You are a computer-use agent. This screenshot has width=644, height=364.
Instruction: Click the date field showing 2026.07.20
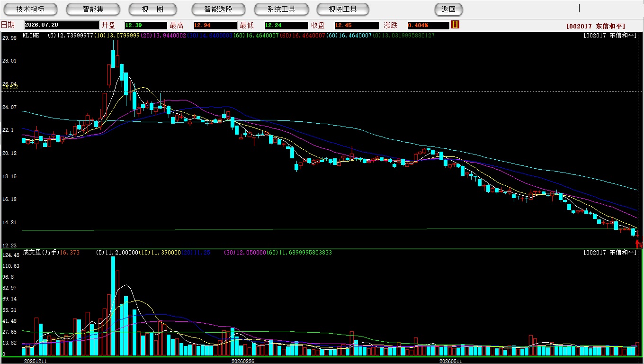[x=61, y=25]
